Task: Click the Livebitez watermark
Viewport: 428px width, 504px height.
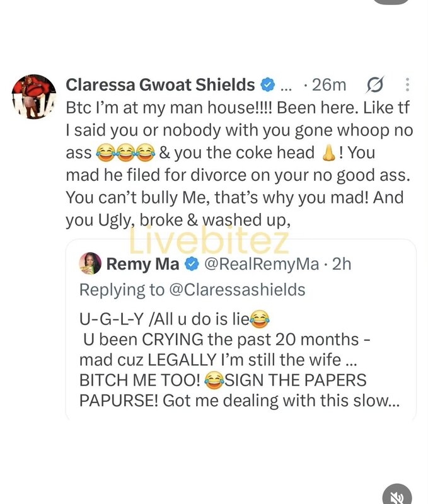Action: point(209,239)
